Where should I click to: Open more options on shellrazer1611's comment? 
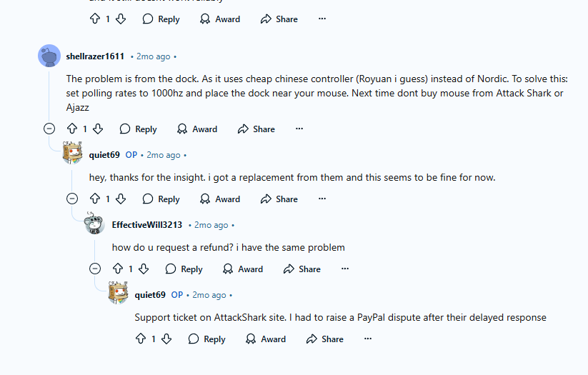point(299,129)
